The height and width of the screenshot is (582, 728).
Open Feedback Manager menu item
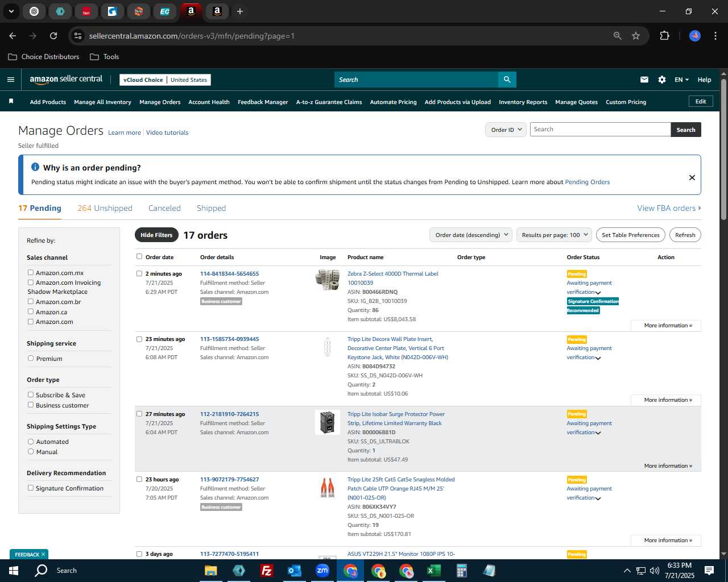click(263, 102)
